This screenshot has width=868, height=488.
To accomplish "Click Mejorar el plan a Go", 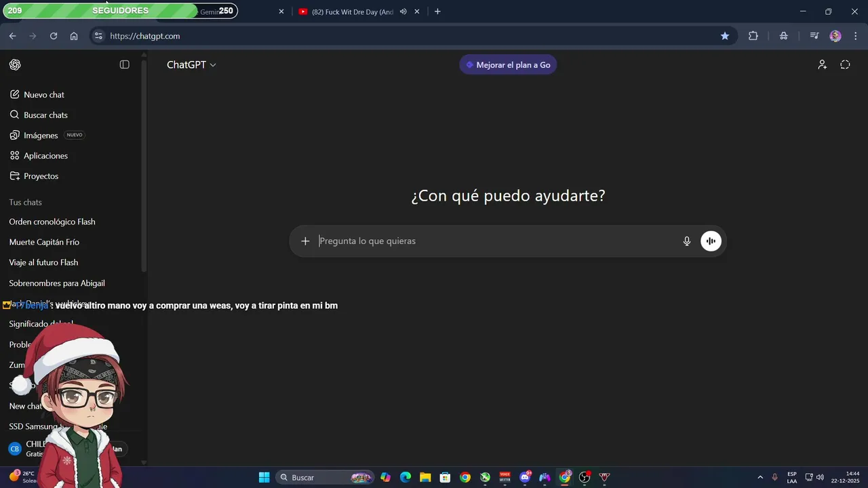I will tap(508, 64).
